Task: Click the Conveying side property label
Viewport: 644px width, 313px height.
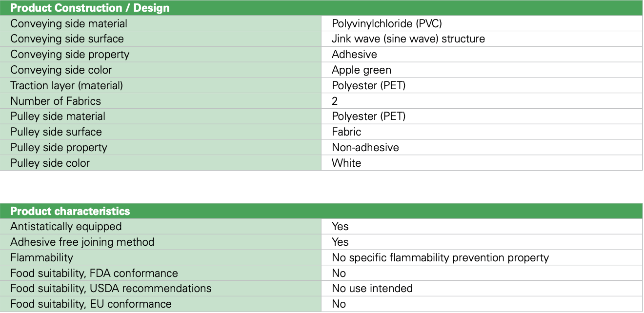Action: point(70,54)
